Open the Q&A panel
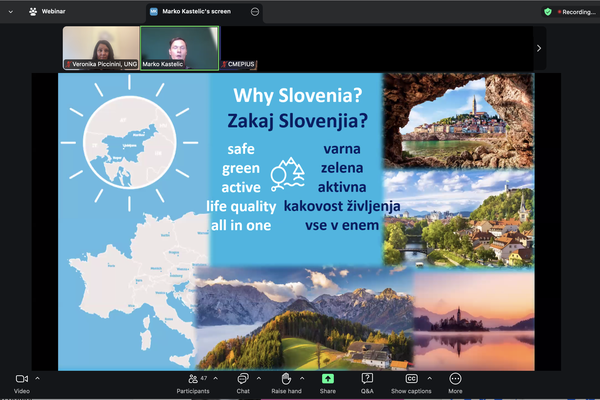The image size is (600, 400). (x=367, y=384)
